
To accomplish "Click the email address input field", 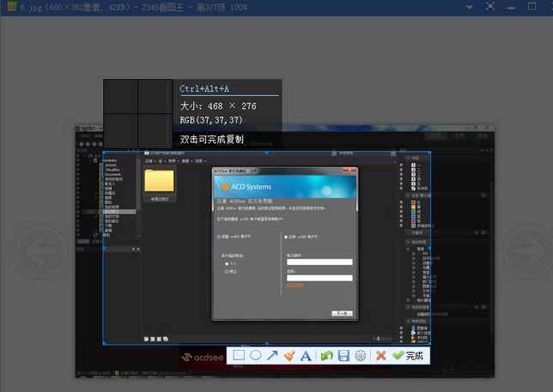I will 319,262.
